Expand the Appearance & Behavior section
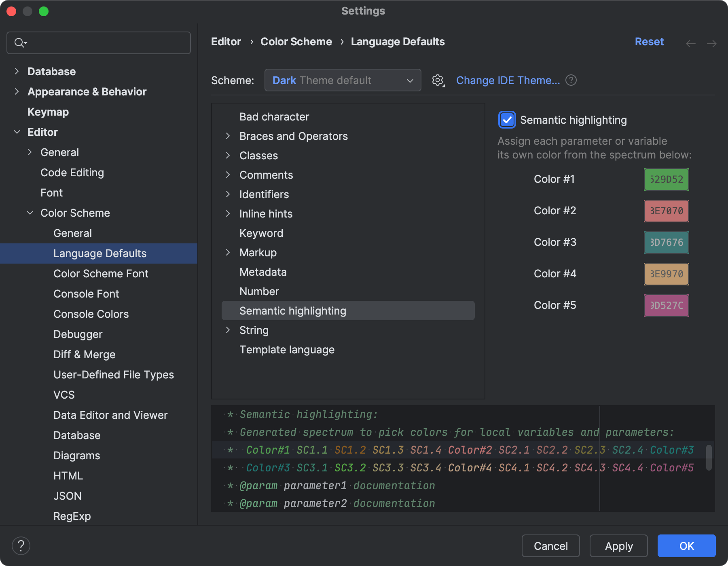Viewport: 728px width, 566px height. (x=17, y=91)
